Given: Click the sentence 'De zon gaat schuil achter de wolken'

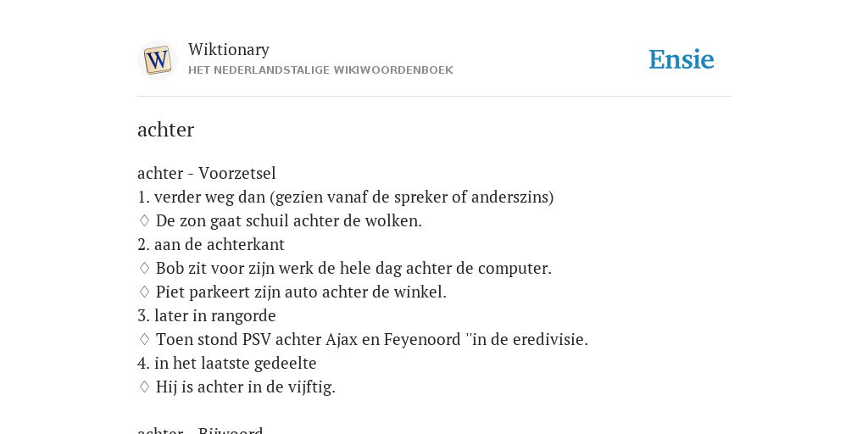Looking at the screenshot, I should tap(288, 221).
